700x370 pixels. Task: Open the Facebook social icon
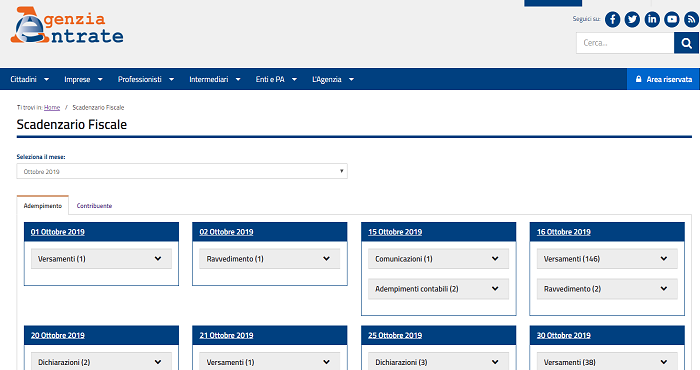click(x=612, y=20)
